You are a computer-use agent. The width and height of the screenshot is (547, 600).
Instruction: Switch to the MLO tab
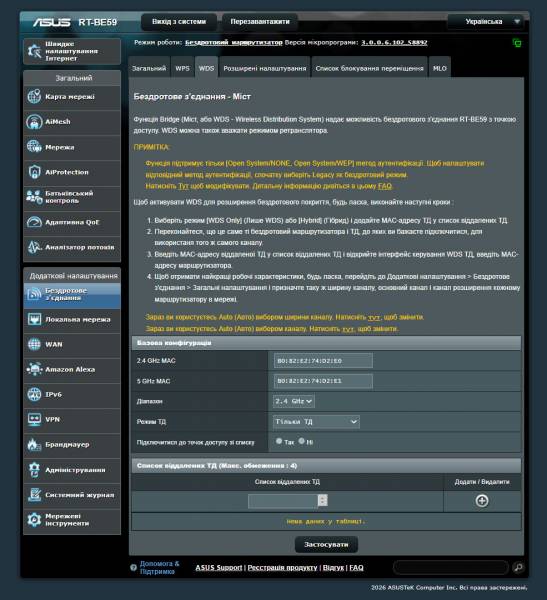(439, 68)
